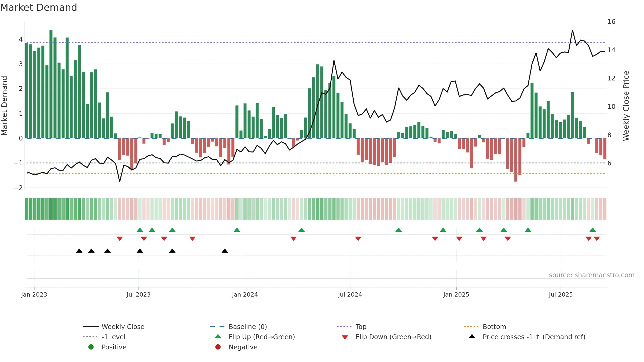644x362 pixels.
Task: Click the green flip-up marker just before Jan 2025
Action: (443, 230)
